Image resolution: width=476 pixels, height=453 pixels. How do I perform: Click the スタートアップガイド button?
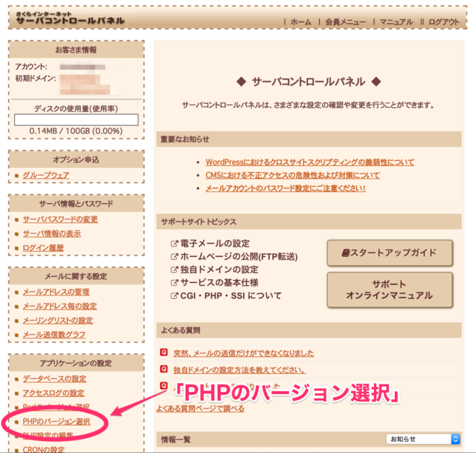pyautogui.click(x=389, y=253)
